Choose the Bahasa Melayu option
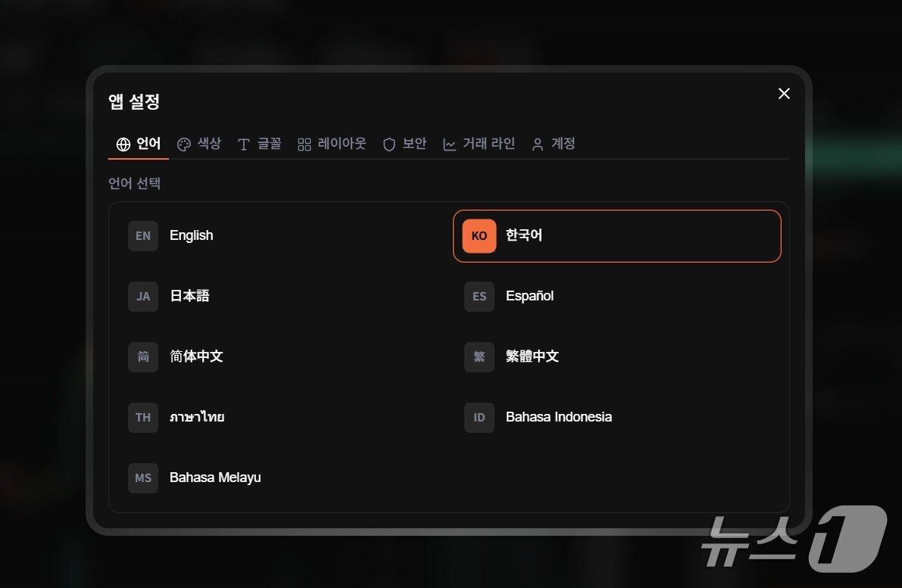The height and width of the screenshot is (588, 902). pyautogui.click(x=216, y=478)
